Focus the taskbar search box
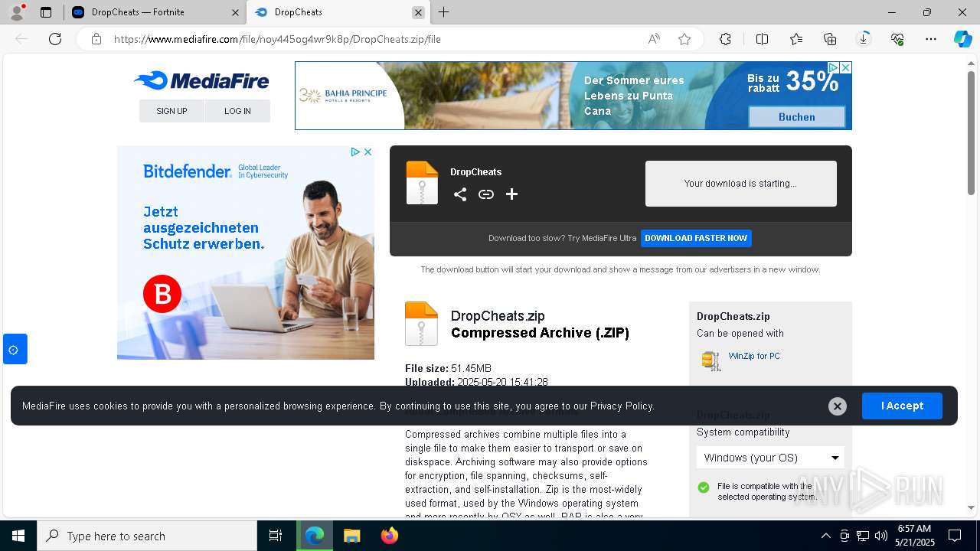 [147, 536]
